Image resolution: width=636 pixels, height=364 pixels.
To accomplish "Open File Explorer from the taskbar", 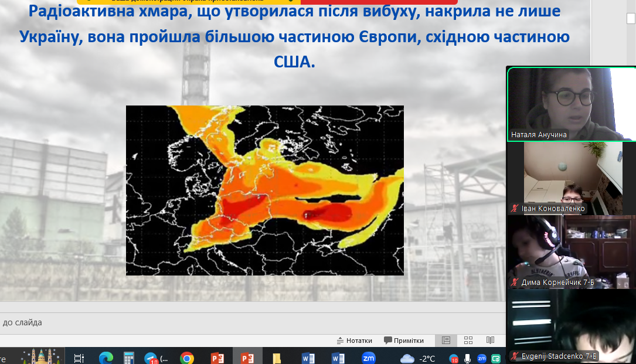I will (x=277, y=358).
